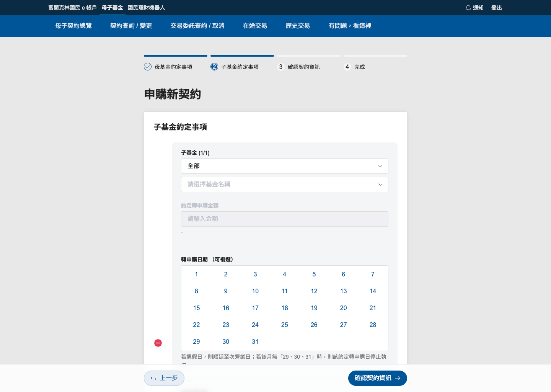This screenshot has width=551, height=392.
Task: Click the 確認契約資訊 step label
Action: [x=304, y=67]
